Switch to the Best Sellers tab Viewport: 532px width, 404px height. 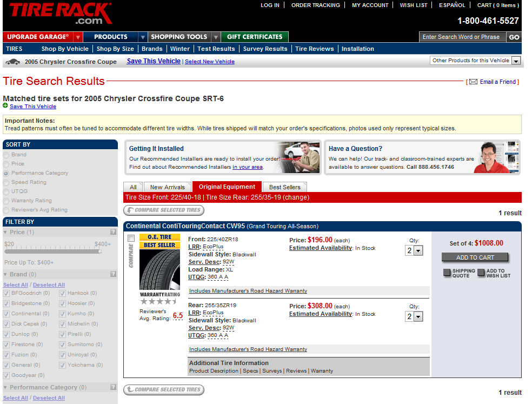point(284,187)
